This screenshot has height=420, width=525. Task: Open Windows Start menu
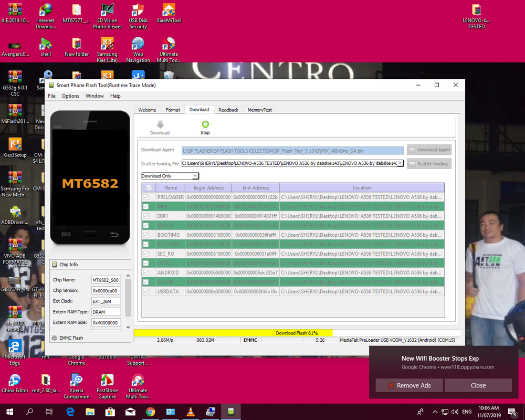(x=9, y=412)
